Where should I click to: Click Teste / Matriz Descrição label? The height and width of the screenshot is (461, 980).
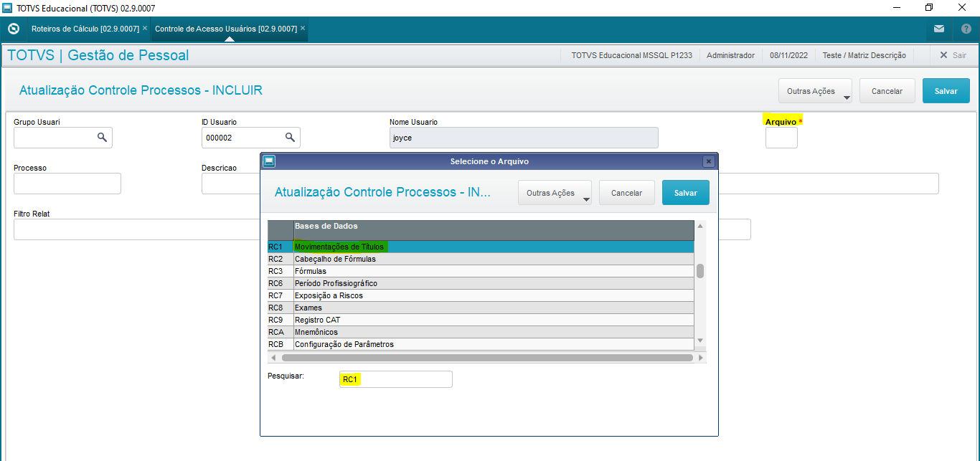point(864,55)
